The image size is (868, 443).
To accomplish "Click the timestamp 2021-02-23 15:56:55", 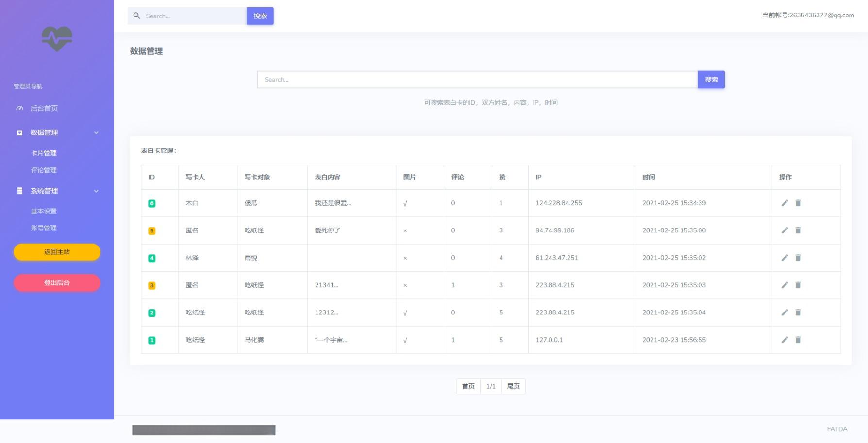I will tap(674, 340).
